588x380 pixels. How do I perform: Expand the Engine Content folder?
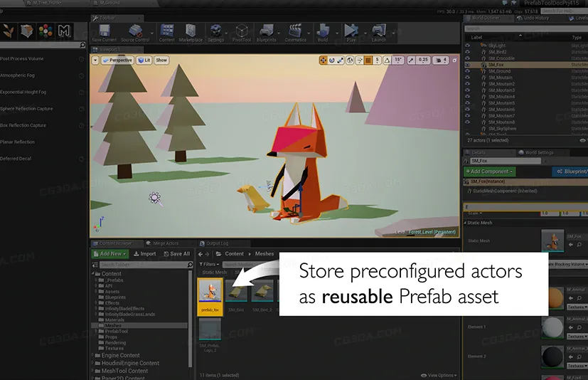[x=93, y=355]
